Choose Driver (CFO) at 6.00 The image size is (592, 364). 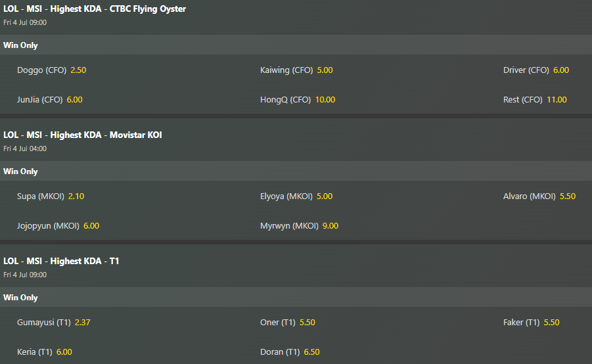coord(536,70)
